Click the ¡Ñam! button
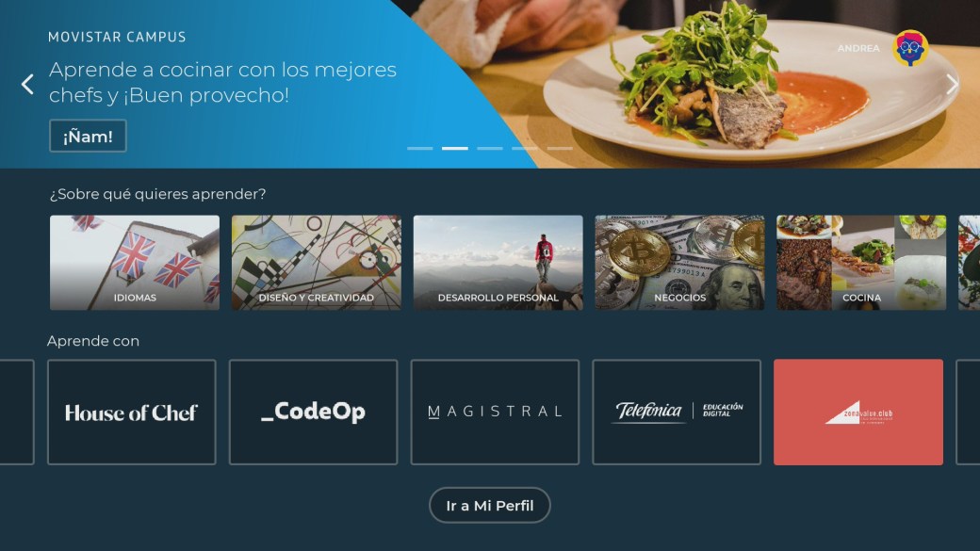Screen dimensions: 980x551 89,137
